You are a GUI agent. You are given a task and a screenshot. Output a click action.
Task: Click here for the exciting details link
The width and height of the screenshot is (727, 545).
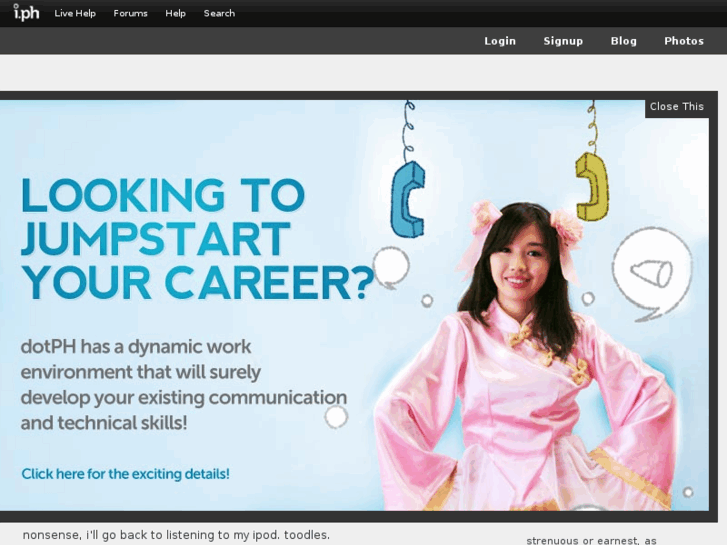click(x=126, y=474)
